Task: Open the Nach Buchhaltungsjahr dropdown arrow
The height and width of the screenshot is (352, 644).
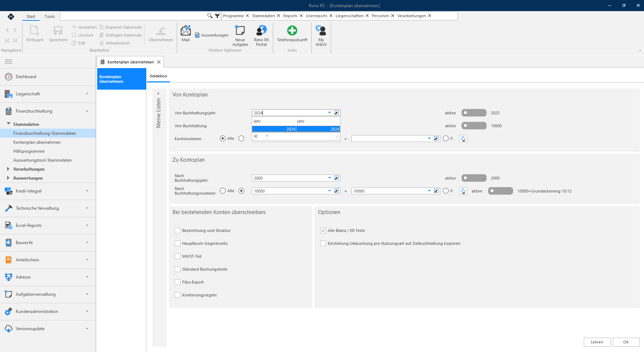Action: pyautogui.click(x=330, y=178)
